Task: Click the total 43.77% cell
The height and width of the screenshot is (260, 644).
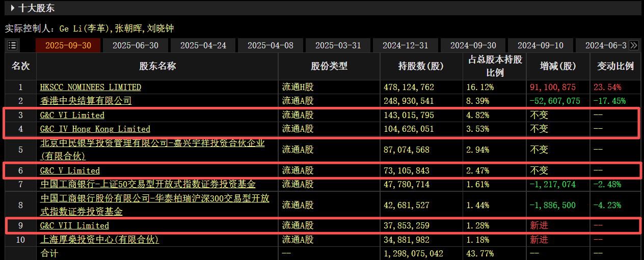Action: 479,253
